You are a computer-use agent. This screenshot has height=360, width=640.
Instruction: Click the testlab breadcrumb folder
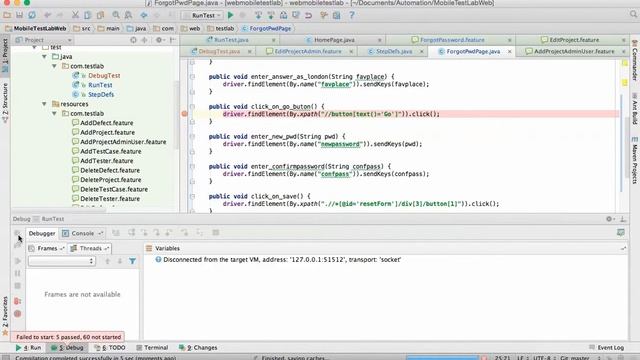(221, 29)
